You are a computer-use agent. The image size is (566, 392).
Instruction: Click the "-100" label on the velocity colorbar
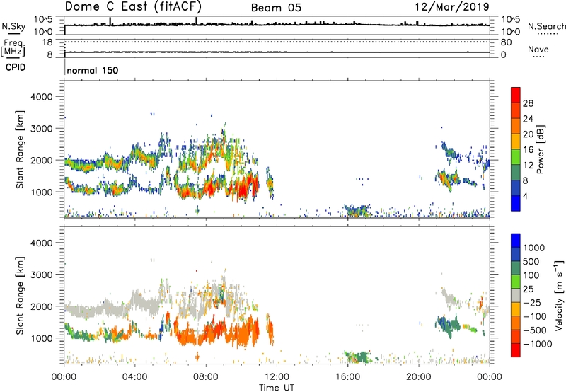(x=535, y=316)
